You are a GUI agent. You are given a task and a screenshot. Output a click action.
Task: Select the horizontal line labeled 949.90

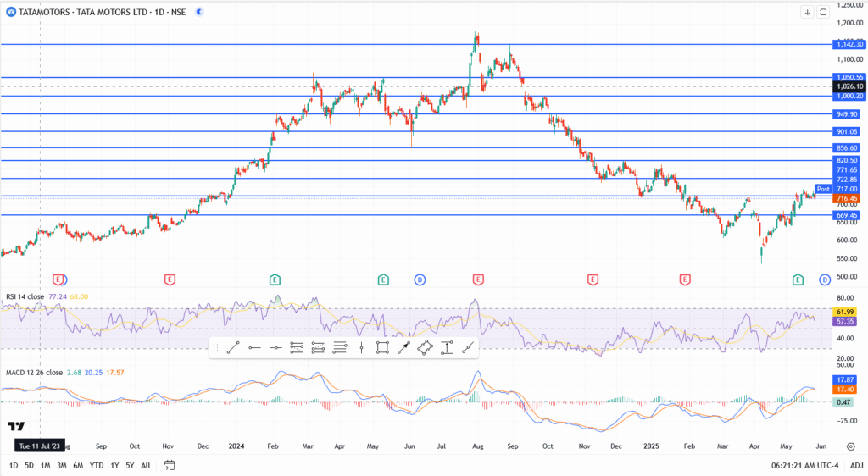coord(415,114)
